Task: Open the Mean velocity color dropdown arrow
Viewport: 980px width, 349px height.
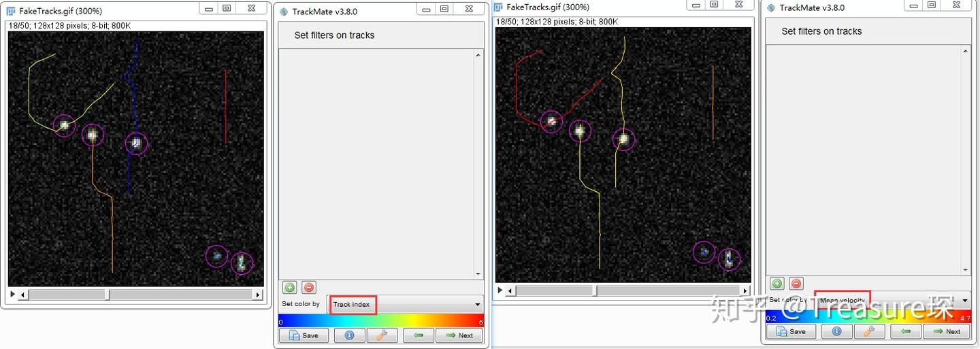Action: click(x=964, y=301)
